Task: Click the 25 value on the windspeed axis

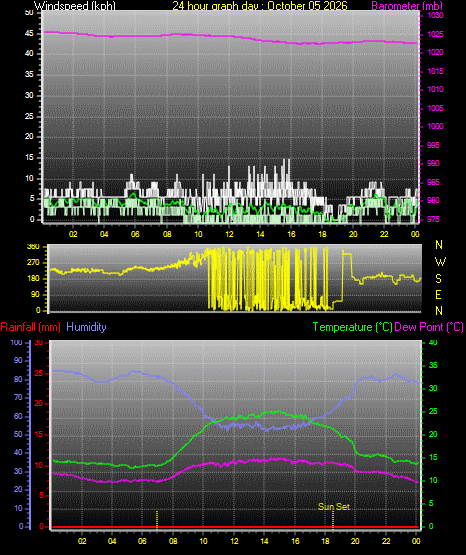Action: pyautogui.click(x=29, y=116)
